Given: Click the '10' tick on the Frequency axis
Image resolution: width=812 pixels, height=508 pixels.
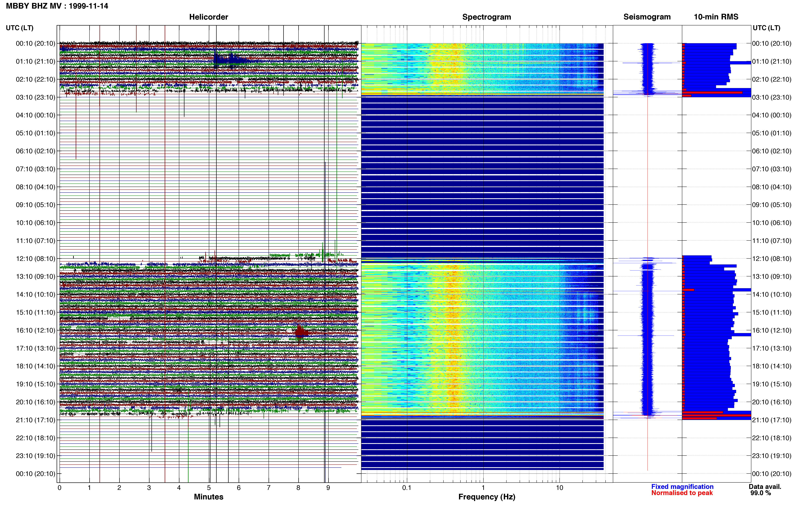Looking at the screenshot, I should (x=559, y=488).
